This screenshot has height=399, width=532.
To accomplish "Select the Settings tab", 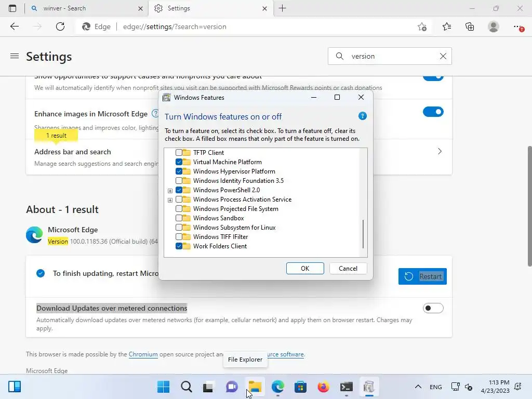I will (x=210, y=8).
